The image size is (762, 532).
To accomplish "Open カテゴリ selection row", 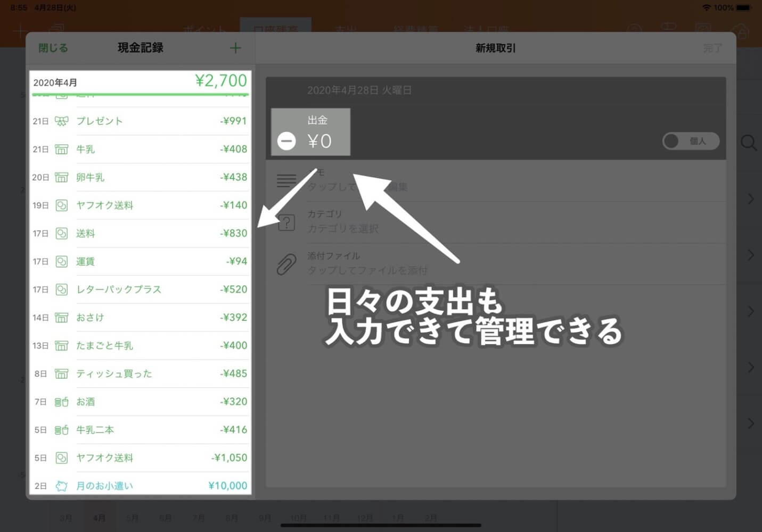I will [x=496, y=222].
